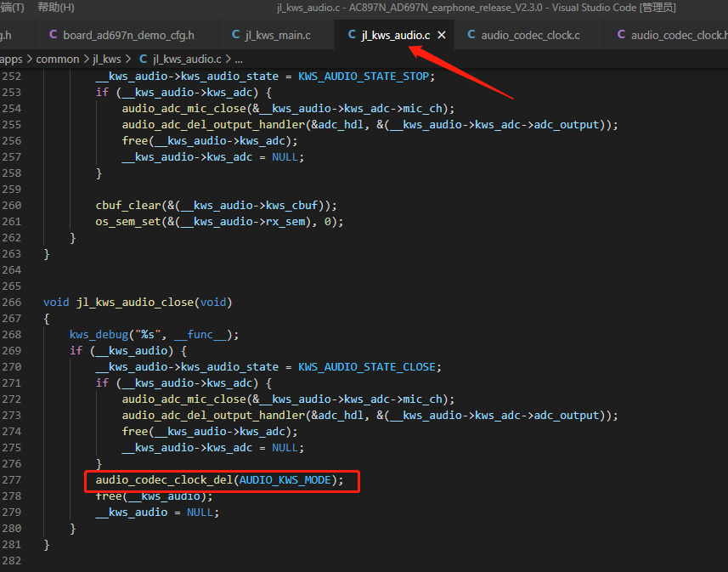Click the C icon on audio_codec_clock.c tab

pos(471,35)
